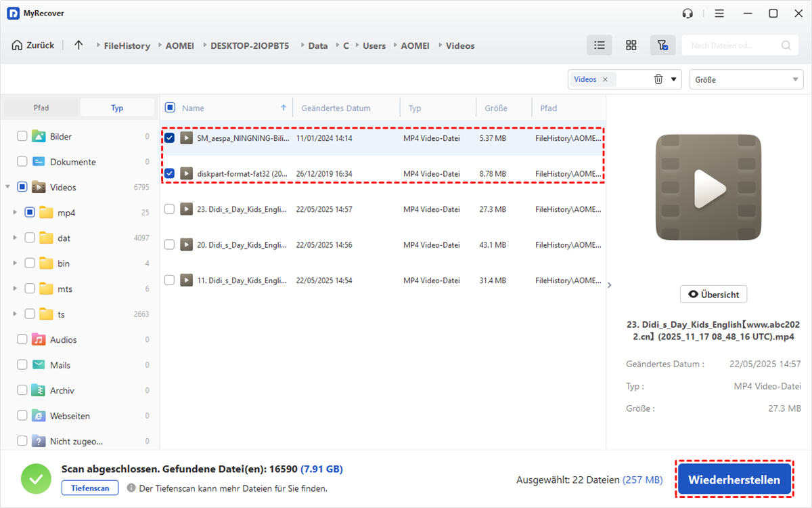Click the file search input field
The width and height of the screenshot is (812, 508).
(731, 45)
